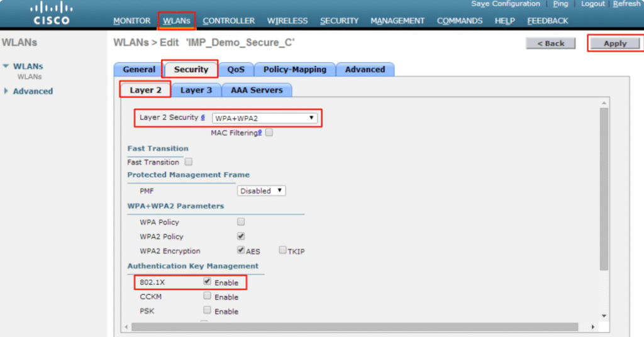Switch to the Advanced tab
644x337 pixels.
coord(365,69)
